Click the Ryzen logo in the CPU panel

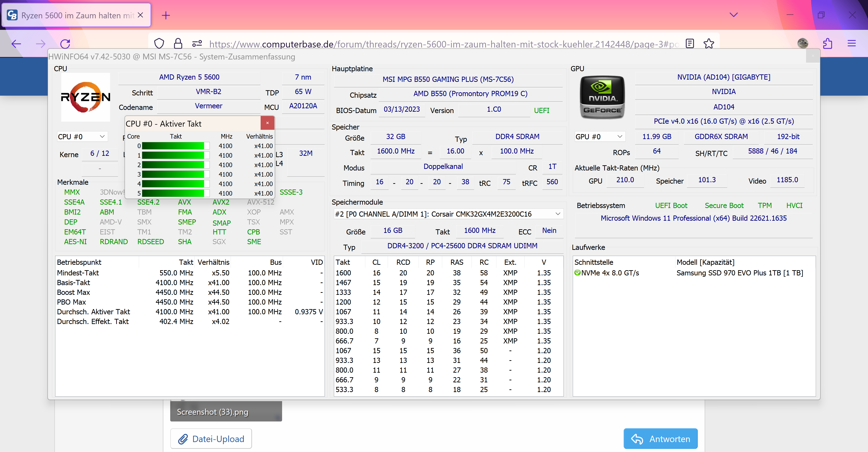coord(85,97)
